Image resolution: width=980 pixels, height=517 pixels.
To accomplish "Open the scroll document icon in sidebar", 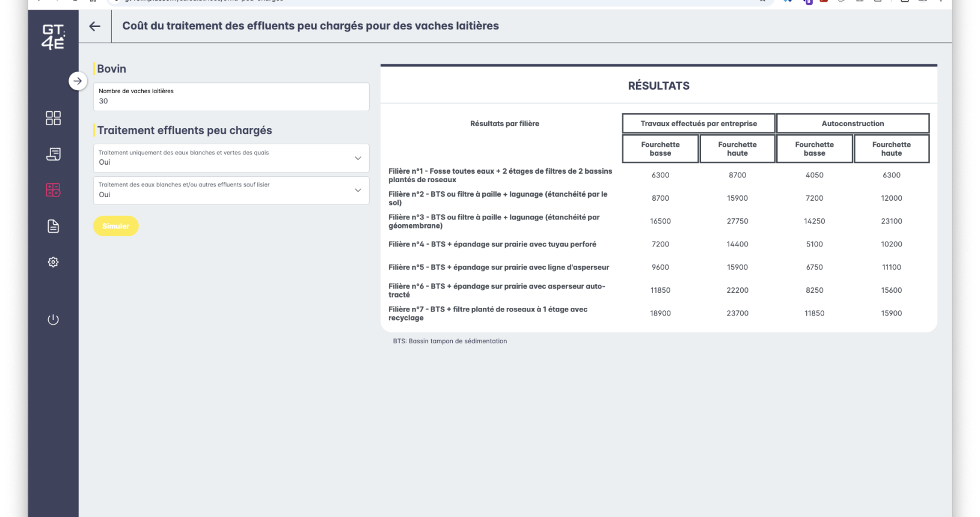I will point(53,154).
